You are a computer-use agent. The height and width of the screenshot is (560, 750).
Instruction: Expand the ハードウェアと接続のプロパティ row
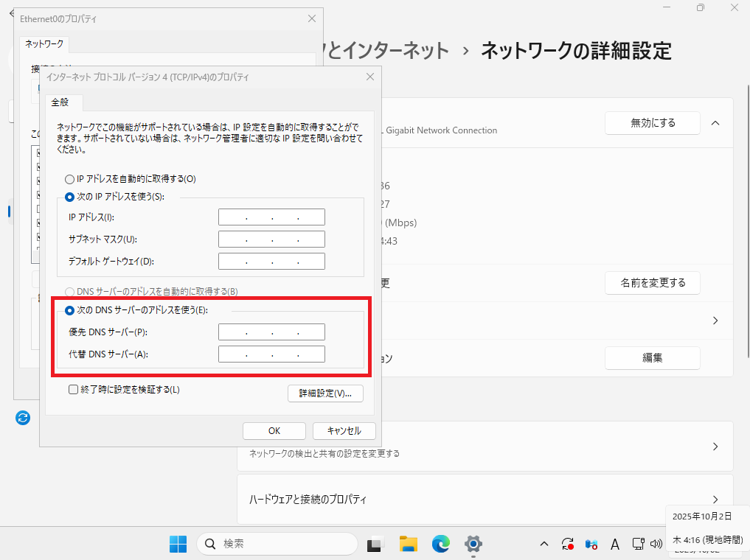(x=715, y=500)
